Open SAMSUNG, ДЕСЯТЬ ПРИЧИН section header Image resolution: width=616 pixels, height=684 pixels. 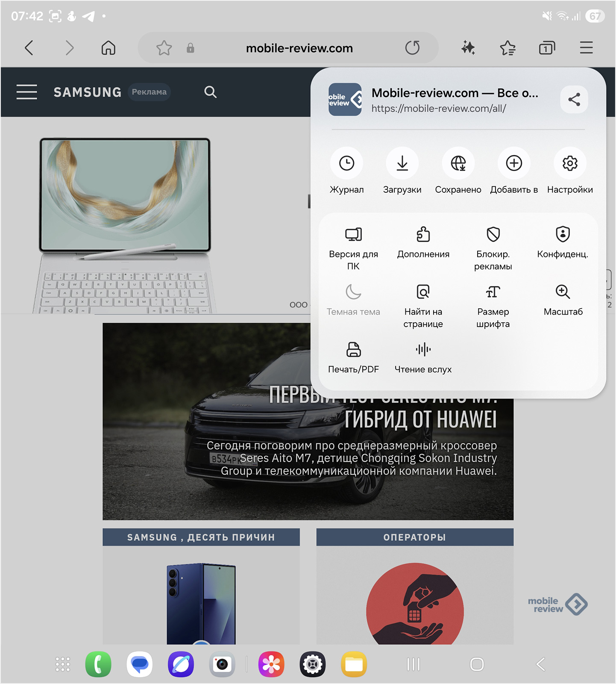point(201,537)
